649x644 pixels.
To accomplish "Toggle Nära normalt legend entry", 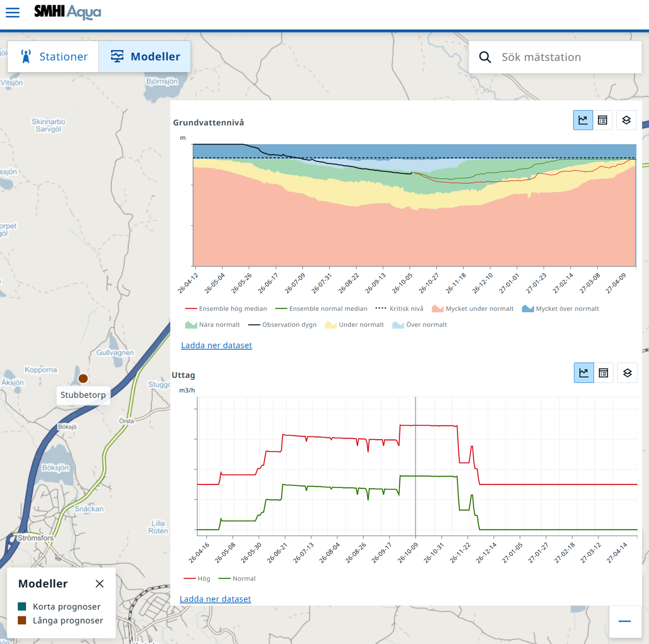I will point(212,325).
